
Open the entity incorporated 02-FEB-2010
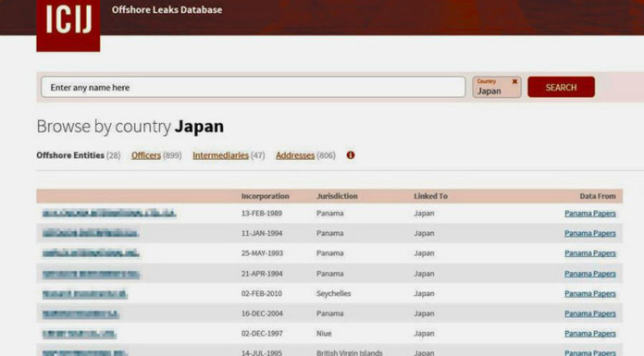(x=85, y=294)
